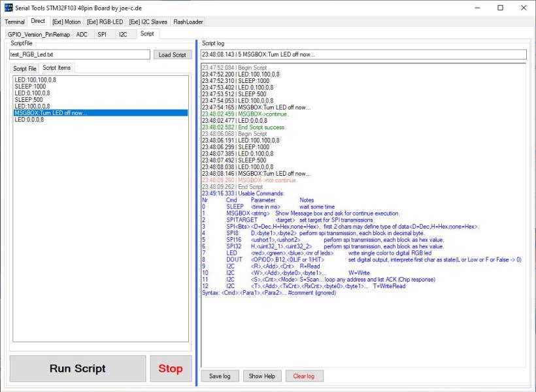Switch to the FlashLoader tab
536x392 pixels.
pyautogui.click(x=188, y=22)
